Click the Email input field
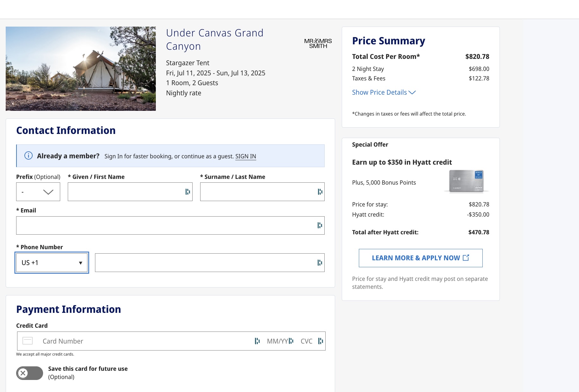This screenshot has height=392, width=579. pos(165,225)
